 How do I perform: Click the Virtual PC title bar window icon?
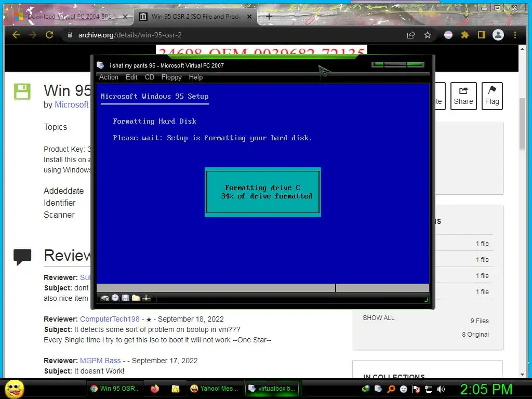pyautogui.click(x=100, y=65)
